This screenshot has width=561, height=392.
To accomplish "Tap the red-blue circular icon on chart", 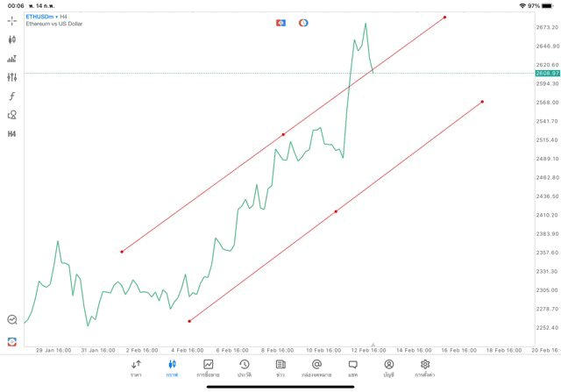I will tap(303, 23).
